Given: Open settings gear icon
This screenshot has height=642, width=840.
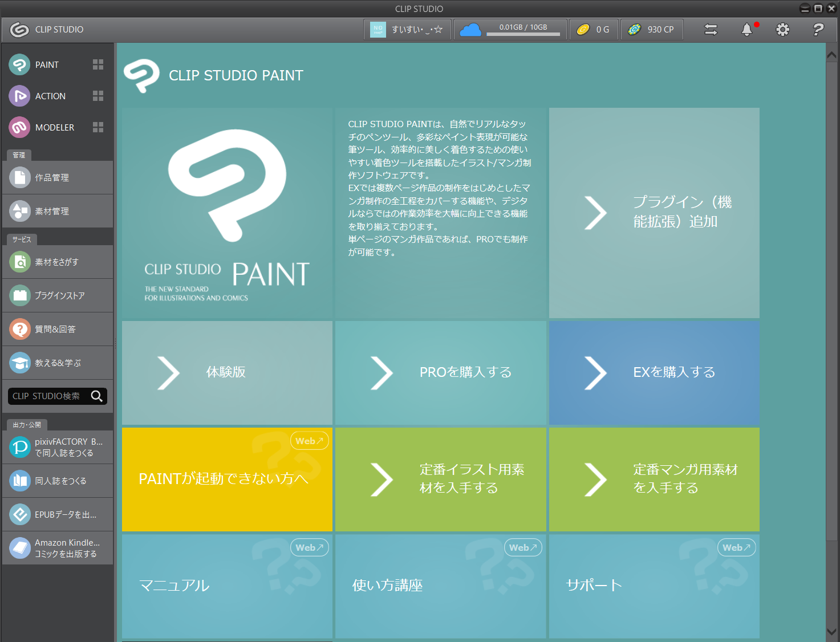Looking at the screenshot, I should pyautogui.click(x=783, y=30).
